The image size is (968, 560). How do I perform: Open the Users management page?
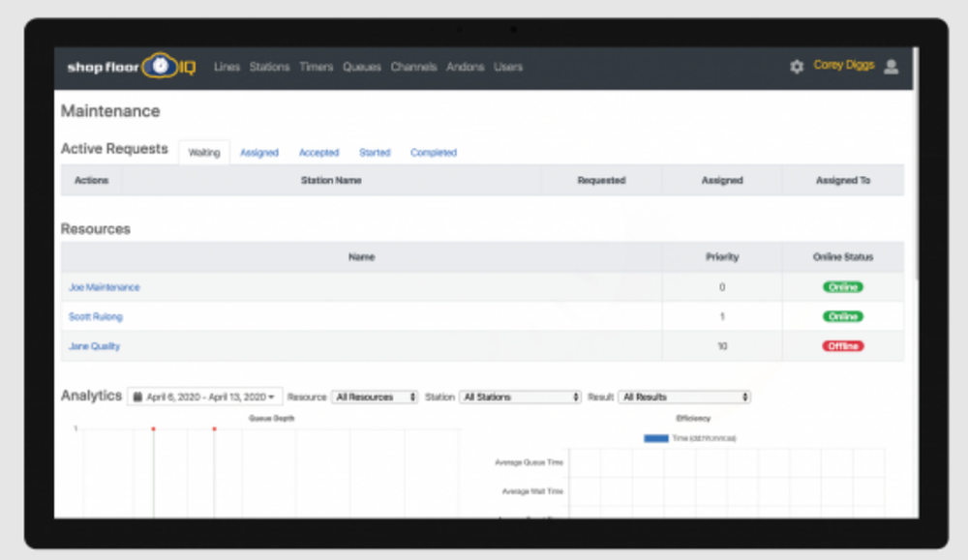pyautogui.click(x=508, y=67)
